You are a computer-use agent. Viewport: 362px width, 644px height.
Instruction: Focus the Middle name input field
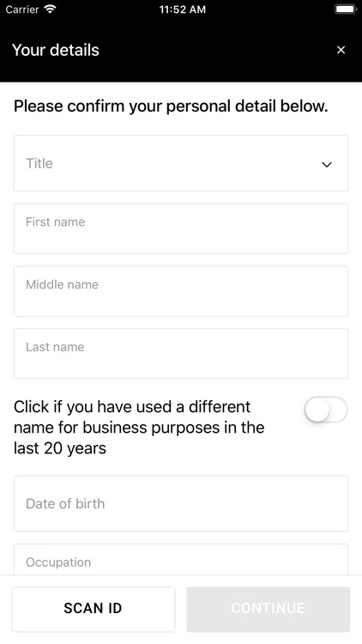(x=181, y=291)
